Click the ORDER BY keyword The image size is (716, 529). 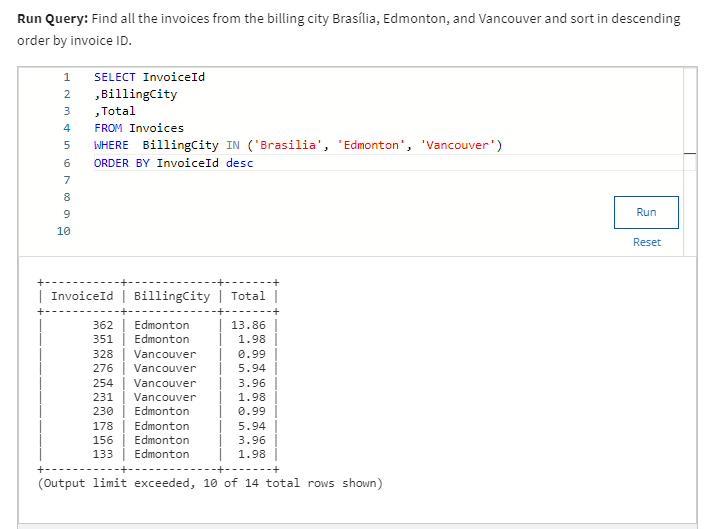click(121, 163)
